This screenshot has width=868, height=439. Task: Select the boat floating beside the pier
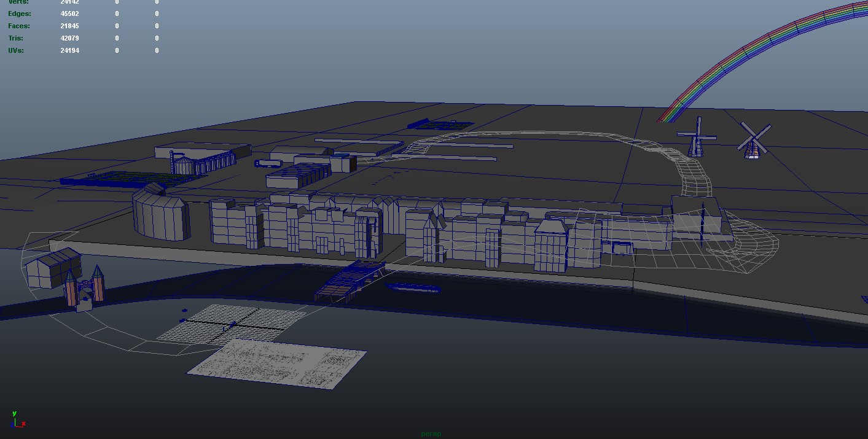[x=412, y=288]
